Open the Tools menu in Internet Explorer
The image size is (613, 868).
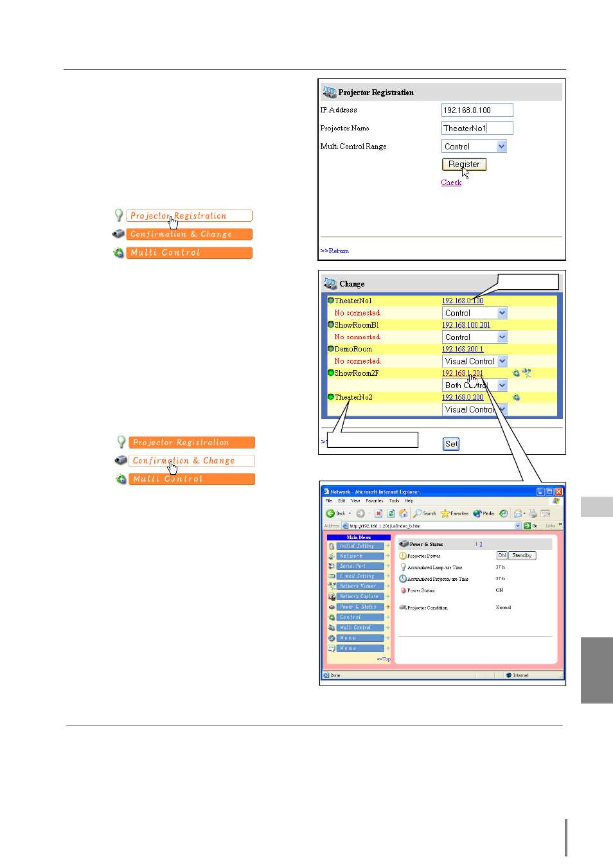pos(394,500)
